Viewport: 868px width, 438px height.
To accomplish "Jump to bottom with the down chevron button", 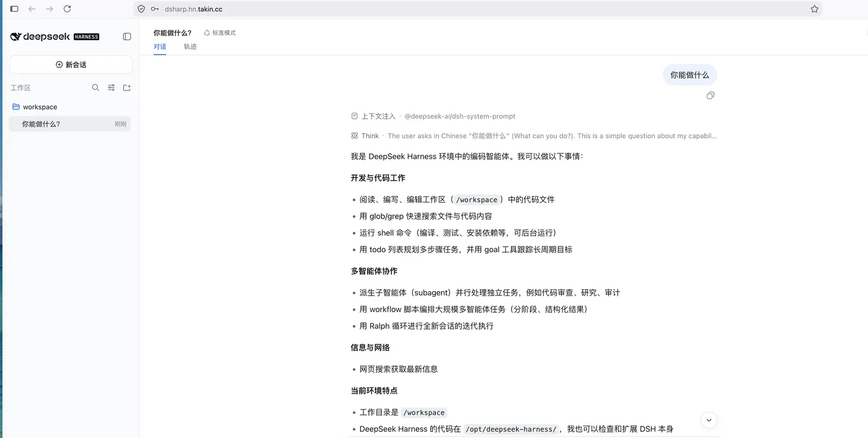I will coord(709,420).
